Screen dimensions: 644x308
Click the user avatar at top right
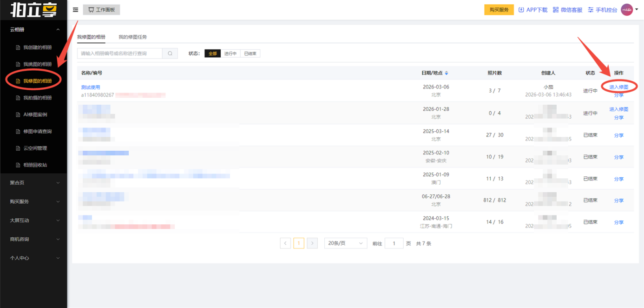(x=627, y=10)
